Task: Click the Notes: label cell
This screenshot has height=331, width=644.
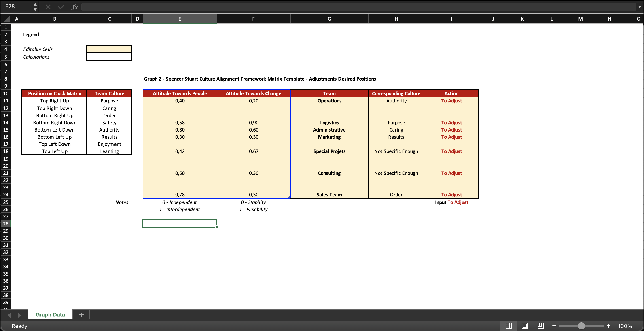Action: [x=122, y=202]
